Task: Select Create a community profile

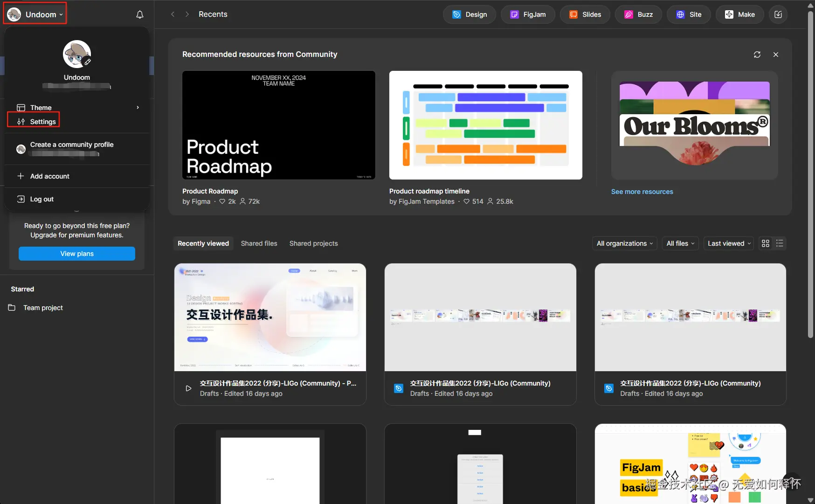Action: [x=77, y=149]
